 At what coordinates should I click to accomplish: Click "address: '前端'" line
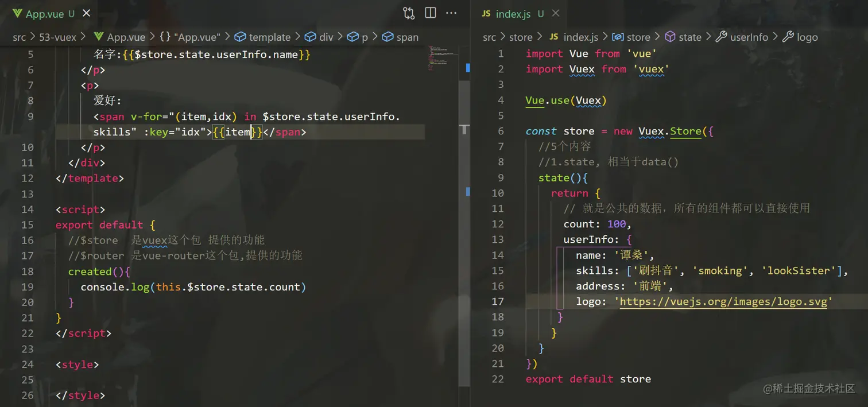pyautogui.click(x=625, y=286)
